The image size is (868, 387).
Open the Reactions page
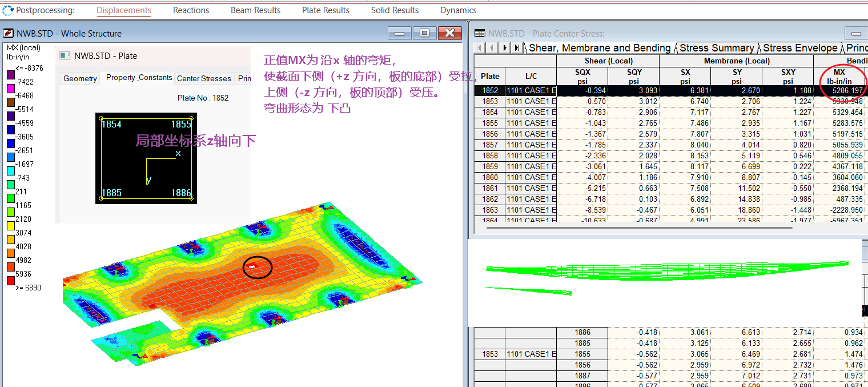click(x=191, y=10)
